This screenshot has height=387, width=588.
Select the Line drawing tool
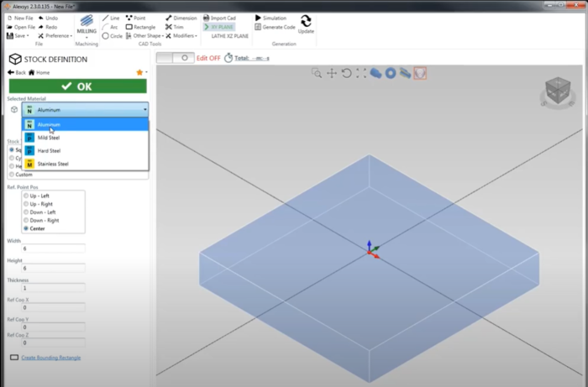pos(110,18)
